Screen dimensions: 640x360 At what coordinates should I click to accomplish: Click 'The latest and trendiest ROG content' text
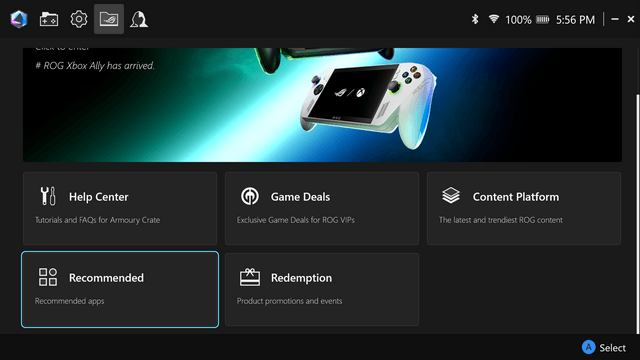coord(501,220)
